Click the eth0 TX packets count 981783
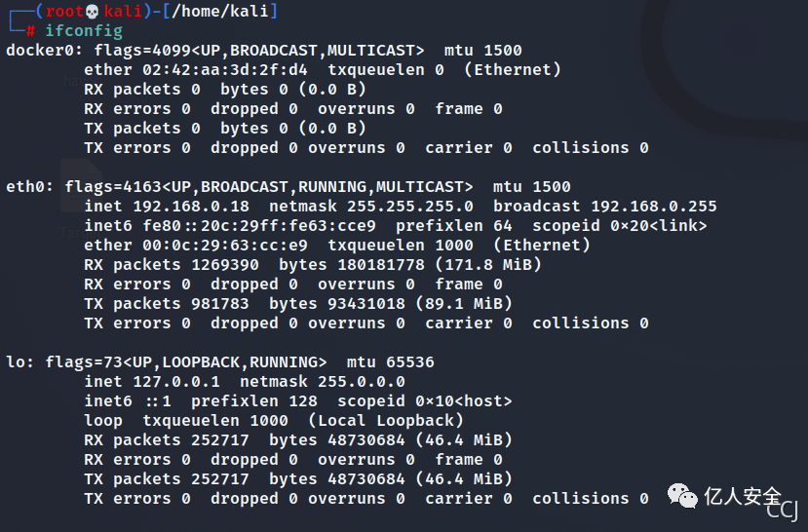 point(220,304)
